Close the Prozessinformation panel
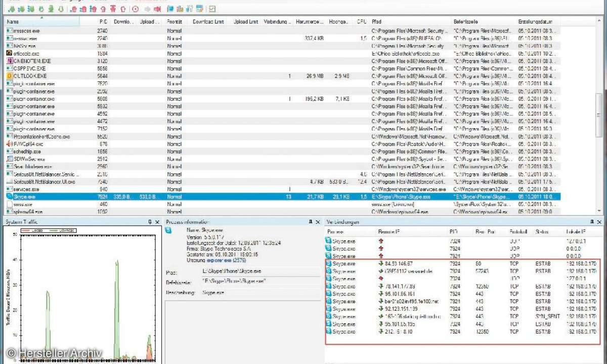Image resolution: width=607 pixels, height=364 pixels. click(x=318, y=222)
